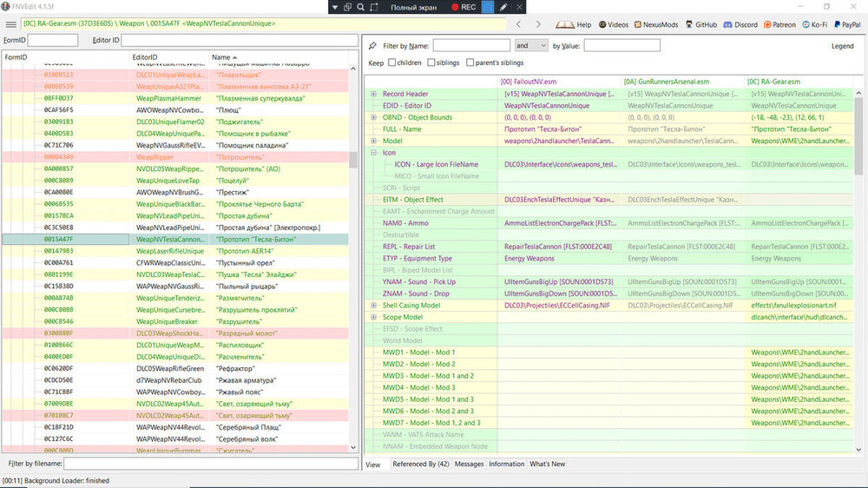Close the recorder toolbar
This screenshot has width=868, height=488.
(519, 7)
